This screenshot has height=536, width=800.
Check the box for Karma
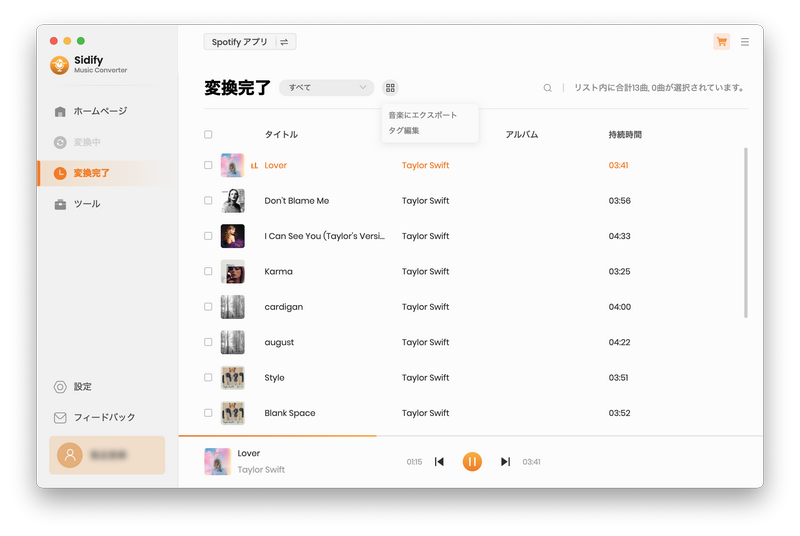click(x=208, y=271)
